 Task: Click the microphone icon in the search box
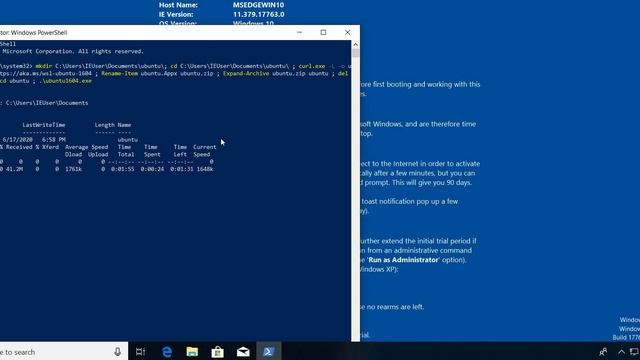(x=118, y=351)
